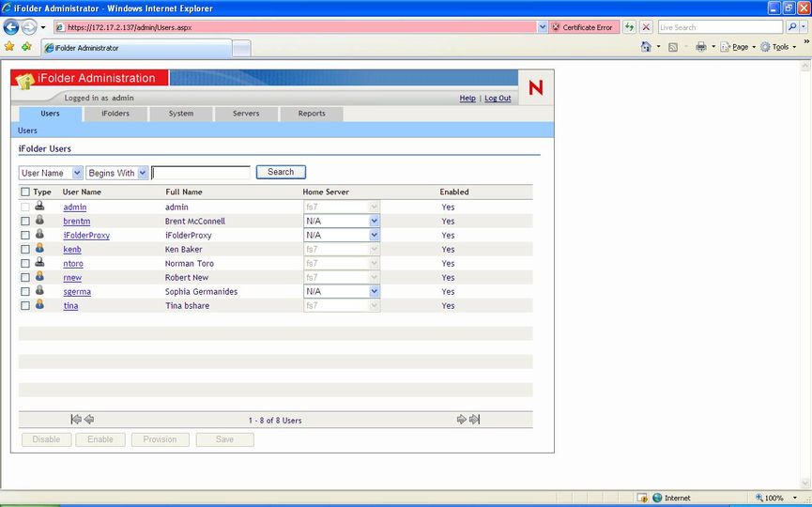Viewport: 812px width, 507px height.
Task: Open the admin user link
Action: point(75,207)
